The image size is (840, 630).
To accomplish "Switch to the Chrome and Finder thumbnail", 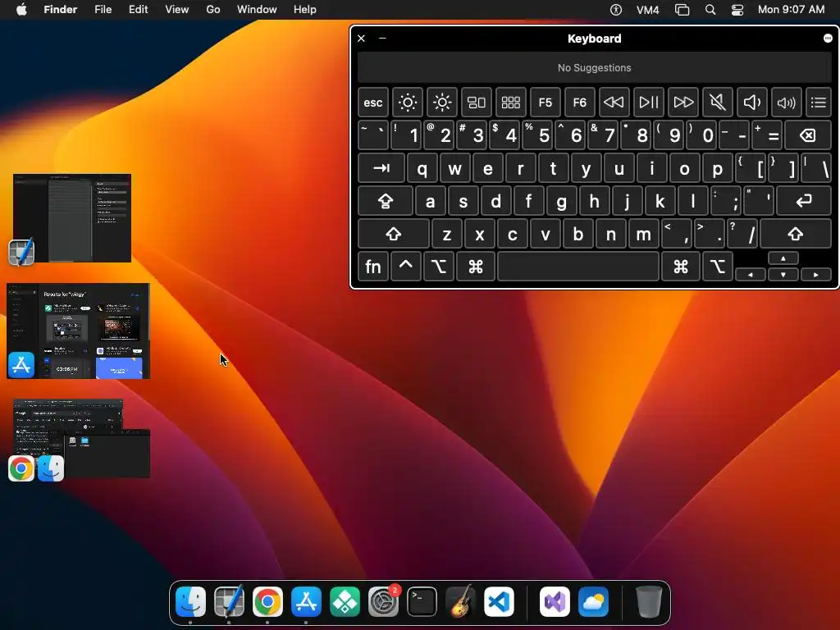I will pos(80,439).
